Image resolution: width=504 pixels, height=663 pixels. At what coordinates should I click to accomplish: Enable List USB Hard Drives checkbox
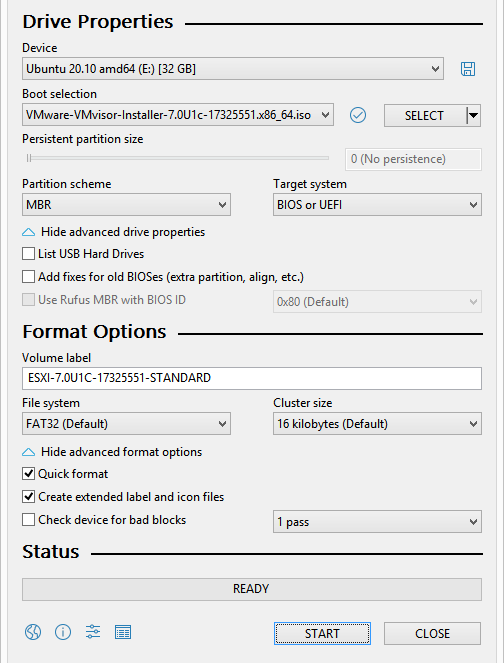(28, 254)
